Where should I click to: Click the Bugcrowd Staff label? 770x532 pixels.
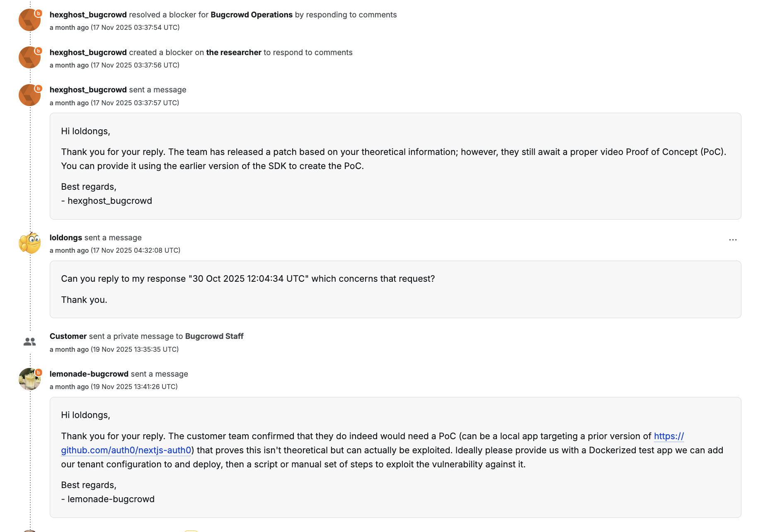tap(214, 336)
